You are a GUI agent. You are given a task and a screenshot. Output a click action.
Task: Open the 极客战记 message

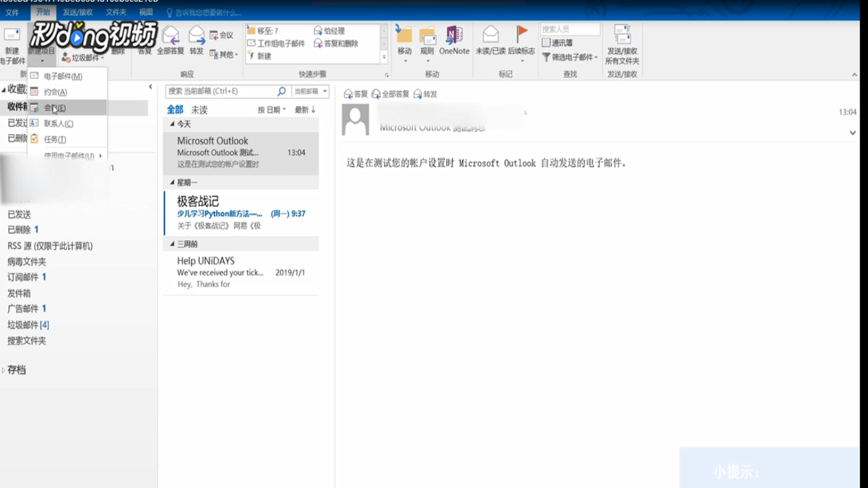241,213
